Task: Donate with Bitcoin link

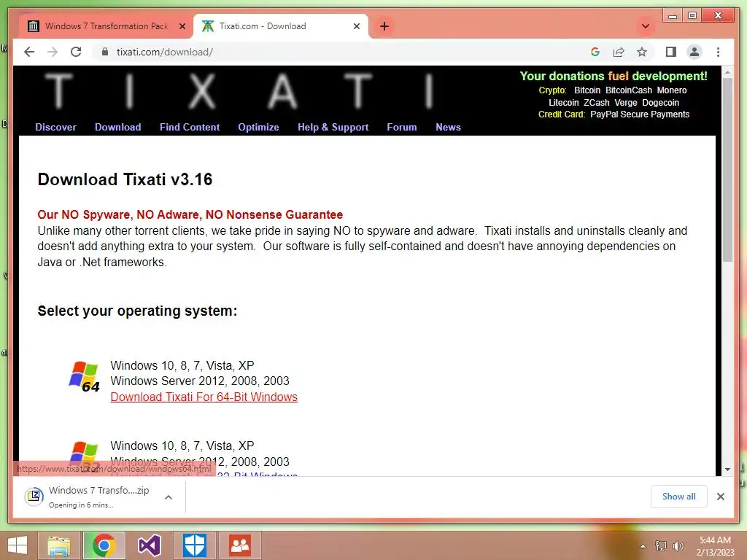Action: coord(587,90)
